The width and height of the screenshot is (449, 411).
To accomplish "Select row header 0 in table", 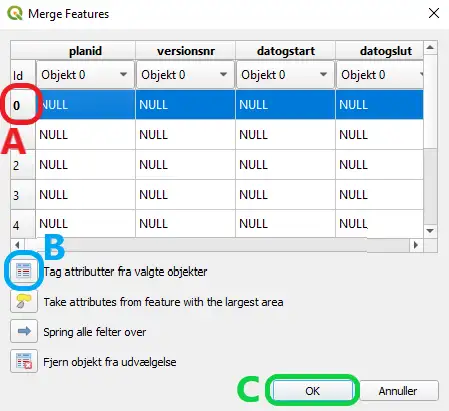I will (23, 105).
